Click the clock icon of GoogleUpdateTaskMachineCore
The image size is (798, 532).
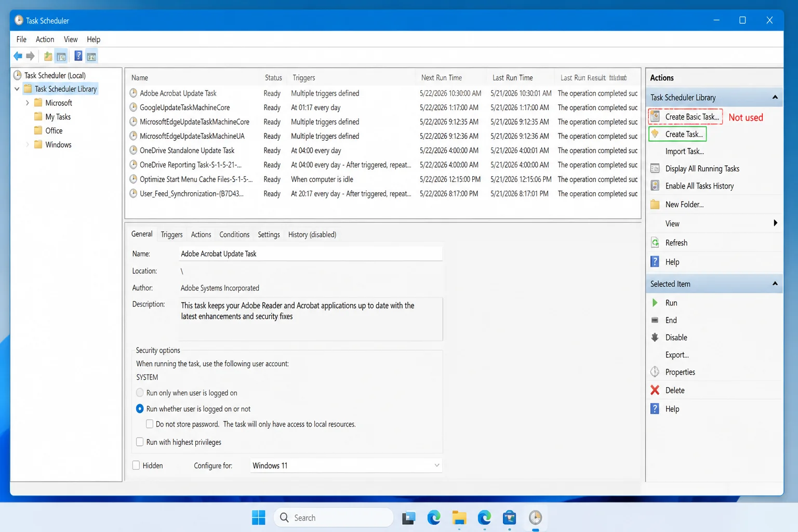[x=134, y=108]
